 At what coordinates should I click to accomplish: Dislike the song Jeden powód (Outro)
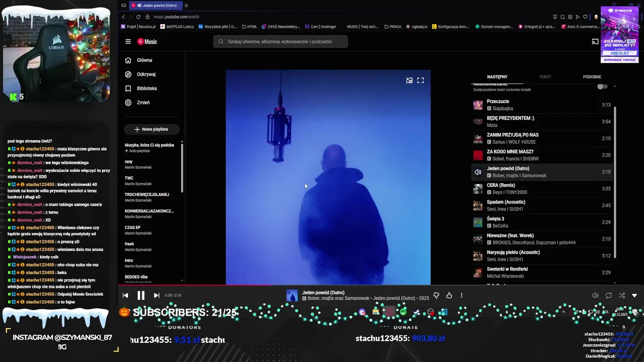tap(436, 296)
